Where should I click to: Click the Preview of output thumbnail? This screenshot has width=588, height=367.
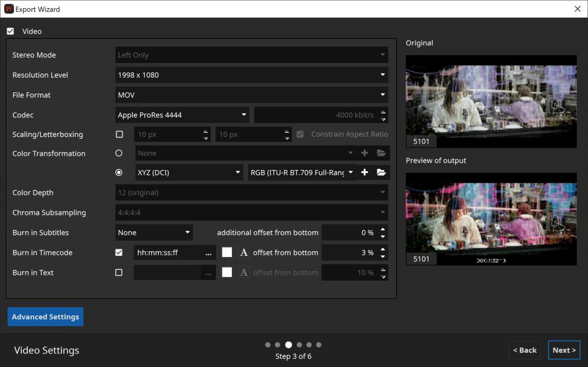click(x=491, y=218)
